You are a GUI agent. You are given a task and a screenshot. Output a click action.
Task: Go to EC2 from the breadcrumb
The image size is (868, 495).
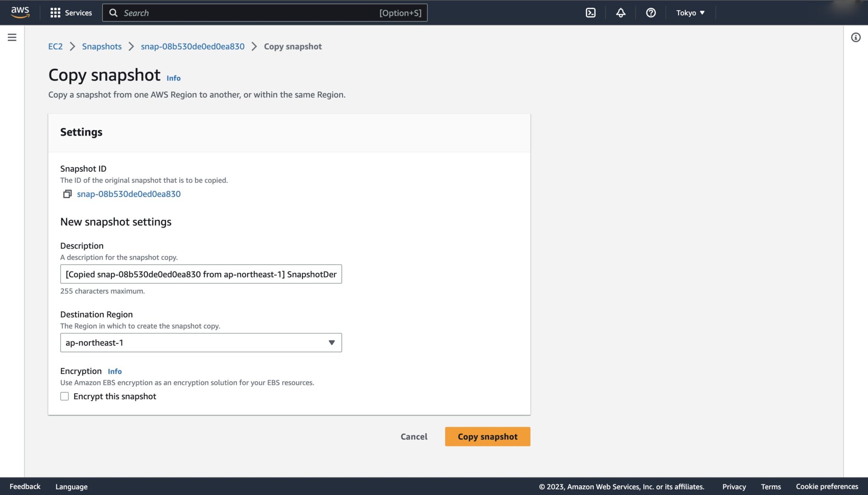(x=55, y=47)
